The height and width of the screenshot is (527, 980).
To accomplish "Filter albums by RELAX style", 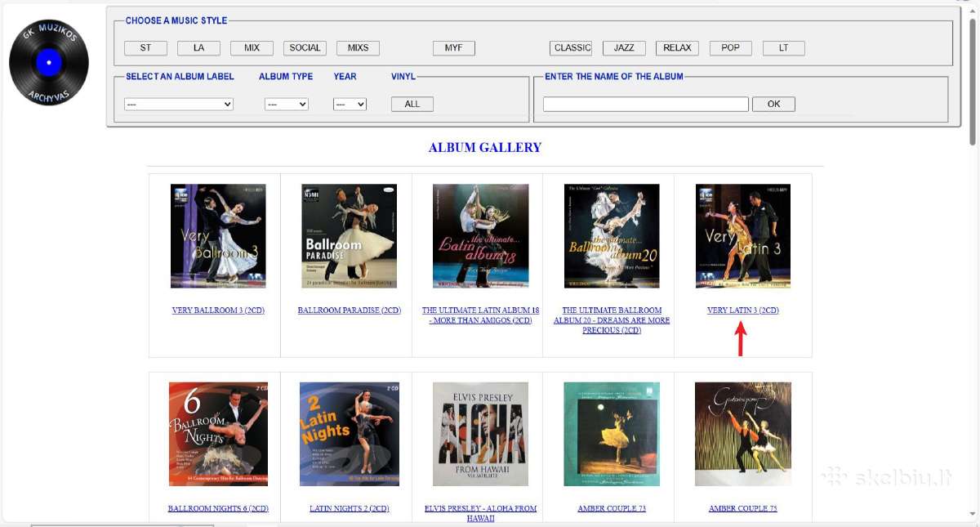I will point(677,48).
